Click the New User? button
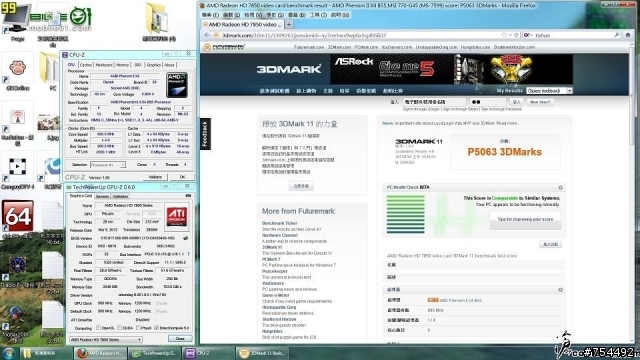Screen dimensions: 640x360 [x=540, y=102]
